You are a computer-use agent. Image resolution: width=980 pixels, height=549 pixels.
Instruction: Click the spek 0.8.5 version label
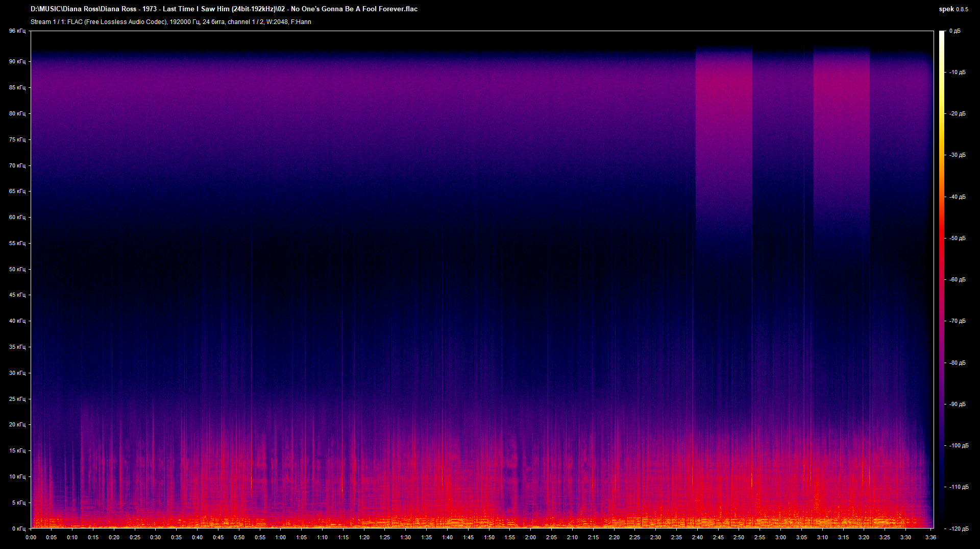(953, 9)
